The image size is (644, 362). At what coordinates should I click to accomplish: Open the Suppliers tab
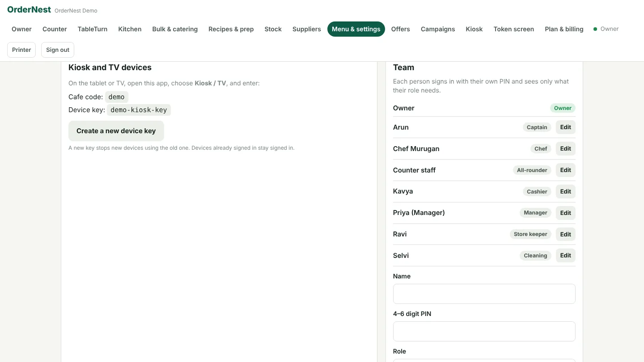click(307, 29)
